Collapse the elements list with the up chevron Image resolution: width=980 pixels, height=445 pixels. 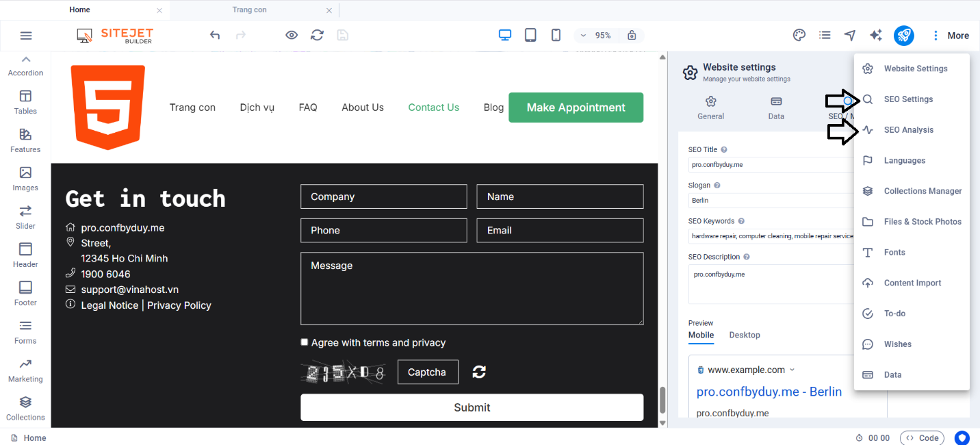tap(26, 60)
